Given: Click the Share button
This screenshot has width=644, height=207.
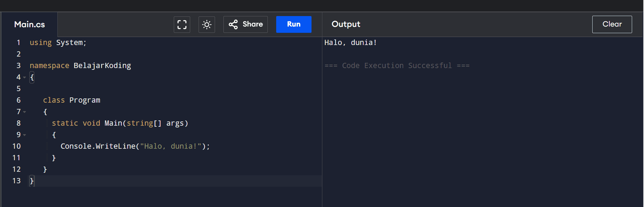Looking at the screenshot, I should (245, 24).
